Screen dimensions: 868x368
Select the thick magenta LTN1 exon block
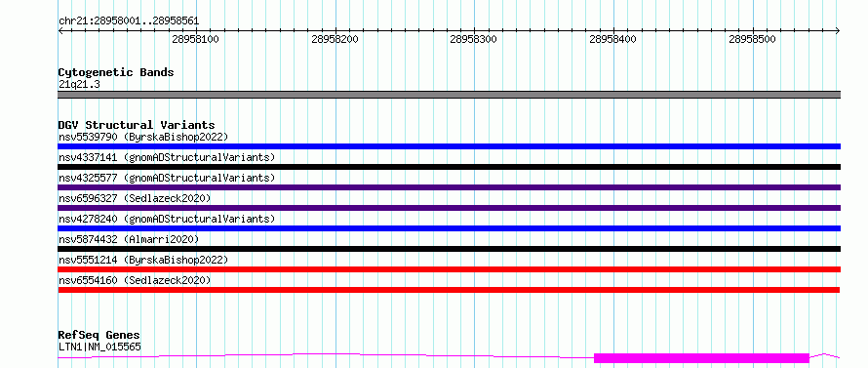701,358
